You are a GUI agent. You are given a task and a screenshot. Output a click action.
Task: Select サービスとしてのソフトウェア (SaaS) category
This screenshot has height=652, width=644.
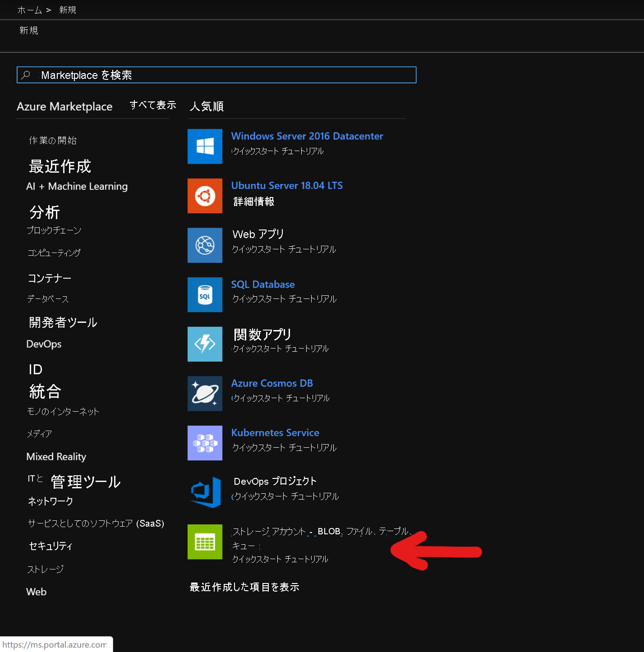[x=96, y=523]
